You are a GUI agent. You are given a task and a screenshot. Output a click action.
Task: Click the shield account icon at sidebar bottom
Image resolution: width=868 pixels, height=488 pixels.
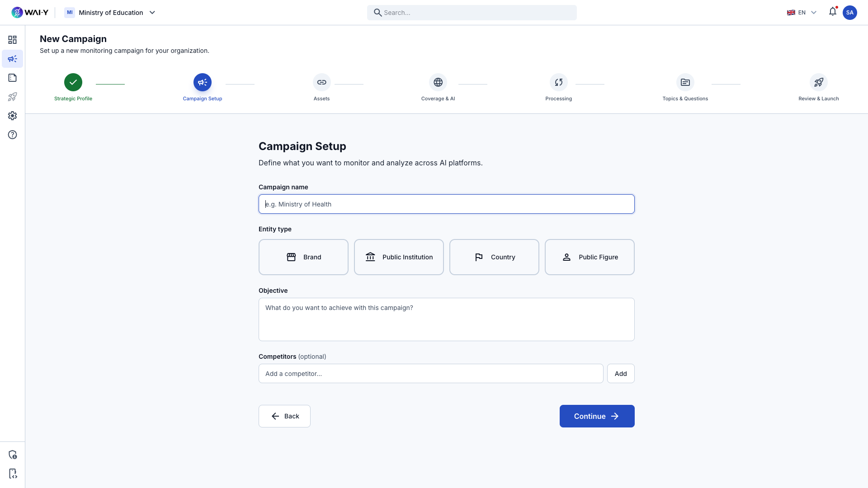[x=12, y=454]
